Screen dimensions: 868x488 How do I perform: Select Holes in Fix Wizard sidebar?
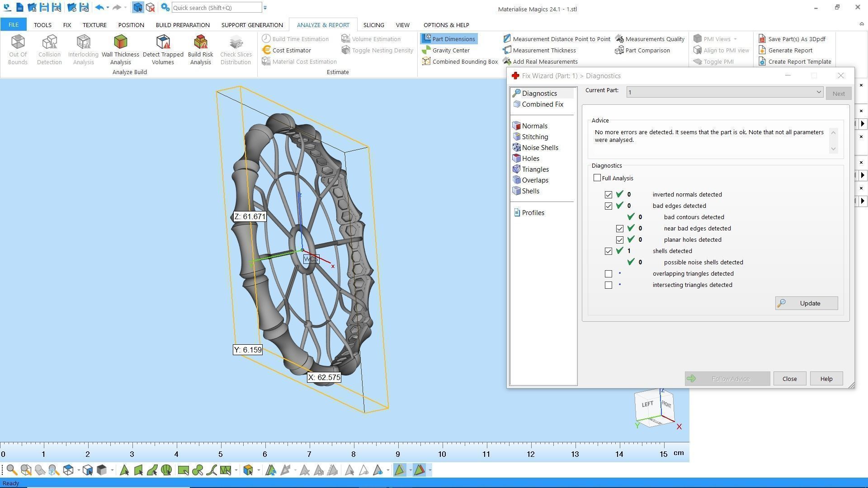click(x=530, y=159)
